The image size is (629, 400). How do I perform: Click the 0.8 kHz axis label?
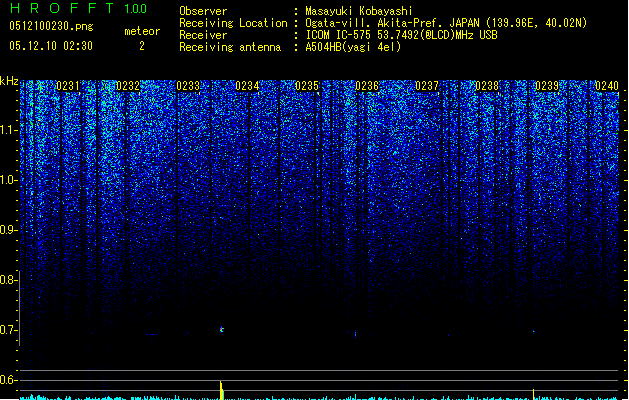8,280
